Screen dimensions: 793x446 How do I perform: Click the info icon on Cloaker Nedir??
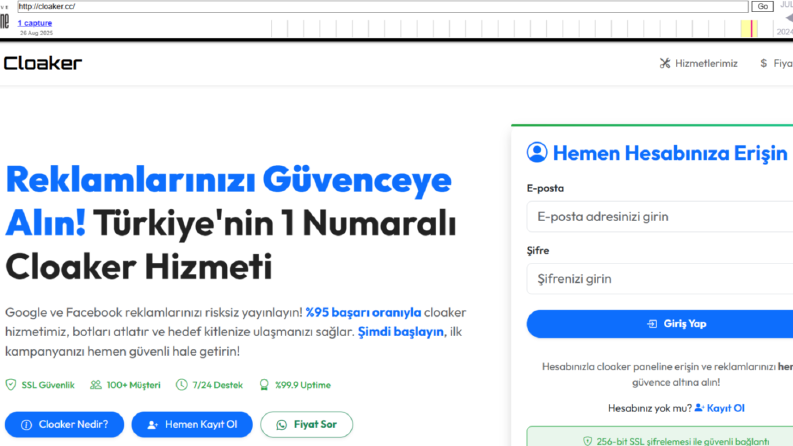pos(26,425)
